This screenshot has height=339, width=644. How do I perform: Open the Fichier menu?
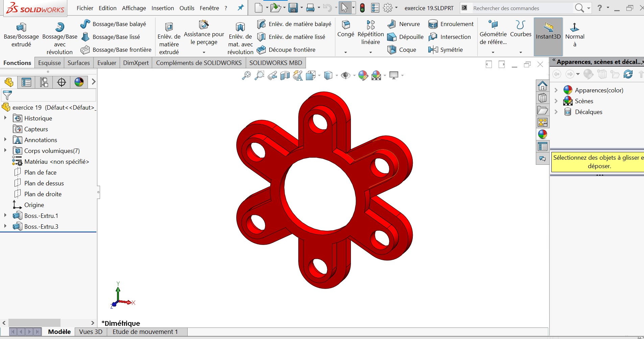[x=85, y=8]
